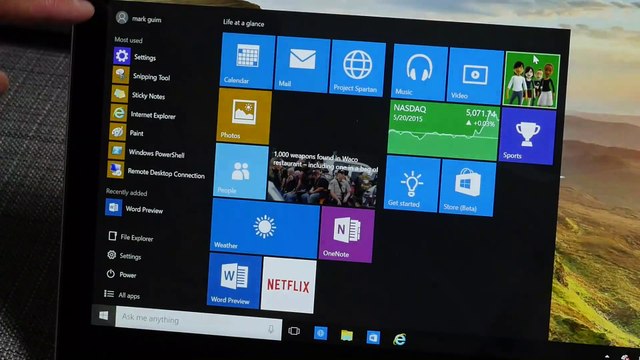Open the People tile
The height and width of the screenshot is (360, 640).
[x=241, y=171]
